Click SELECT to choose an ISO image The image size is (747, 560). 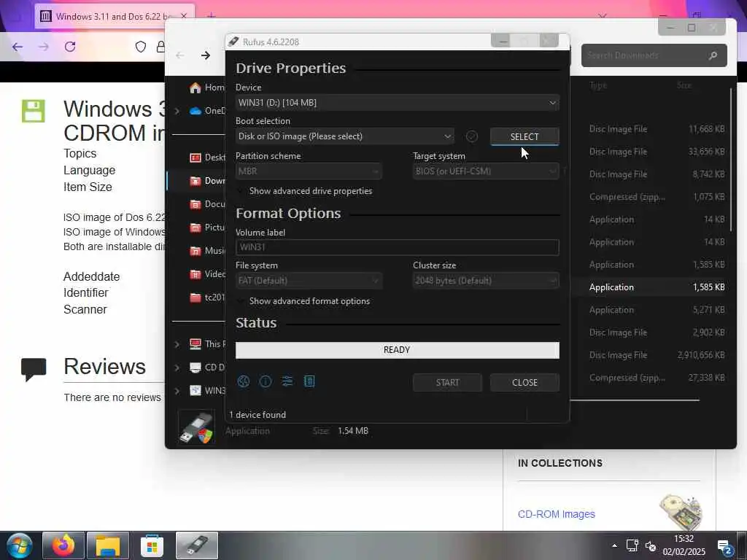525,136
